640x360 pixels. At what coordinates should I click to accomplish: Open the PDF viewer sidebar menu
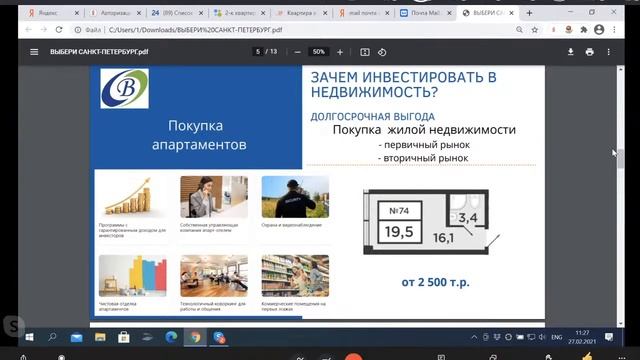click(34, 52)
